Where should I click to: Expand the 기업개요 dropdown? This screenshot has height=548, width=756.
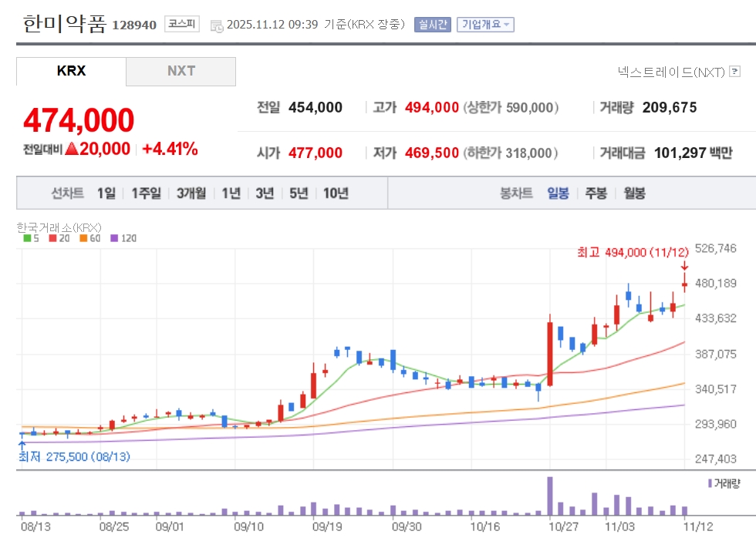485,25
